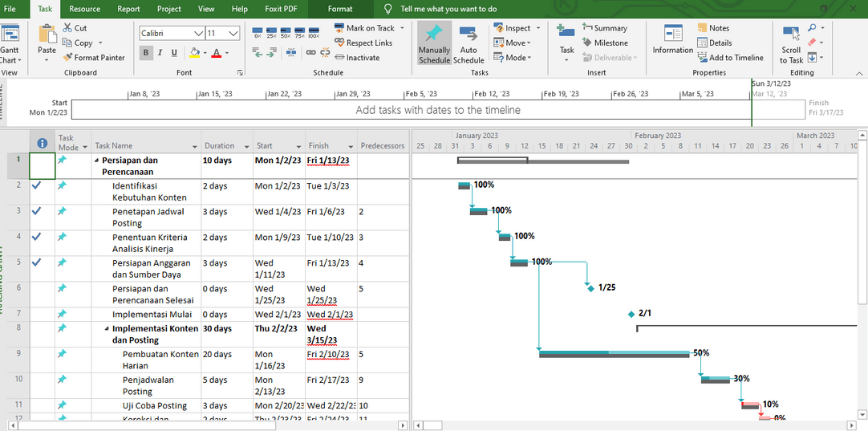This screenshot has height=431, width=868.
Task: Collapse the ribbon with the chevron
Action: coord(860,72)
